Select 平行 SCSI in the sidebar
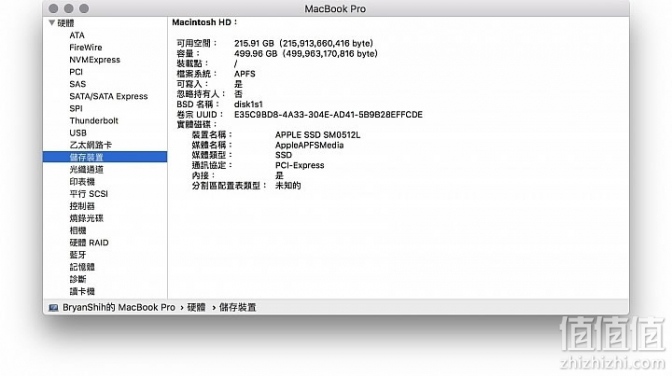The width and height of the screenshot is (672, 376). click(x=89, y=194)
